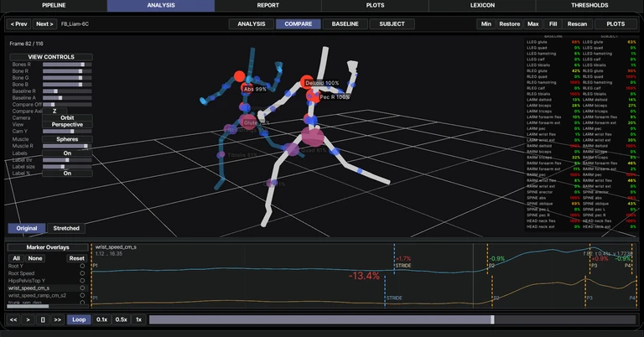Adjust the Bones R slider

tap(67, 65)
